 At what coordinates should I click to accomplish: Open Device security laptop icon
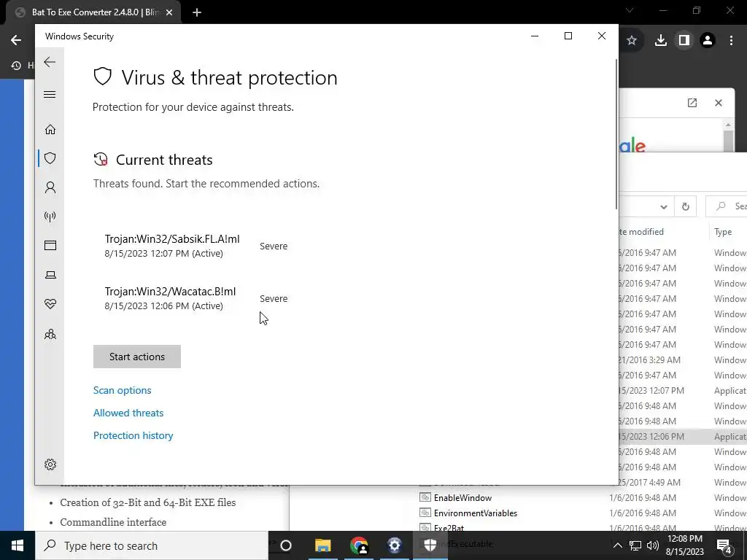tap(50, 275)
